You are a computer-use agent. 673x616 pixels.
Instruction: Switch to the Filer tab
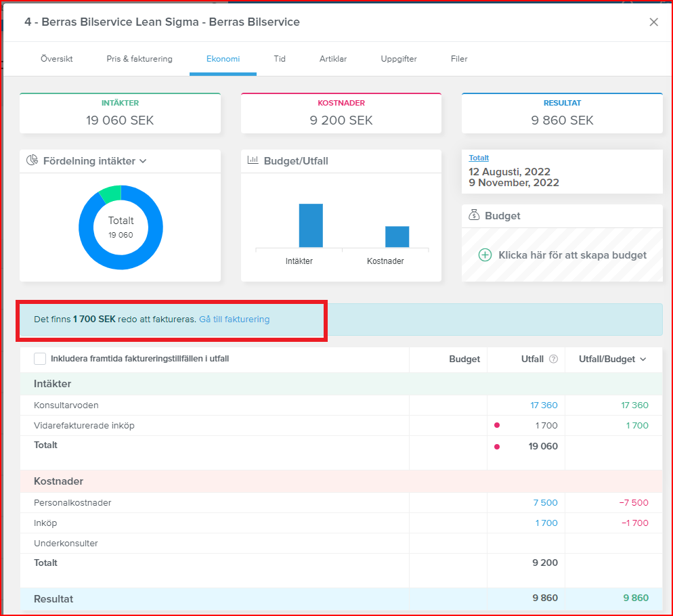[x=459, y=59]
